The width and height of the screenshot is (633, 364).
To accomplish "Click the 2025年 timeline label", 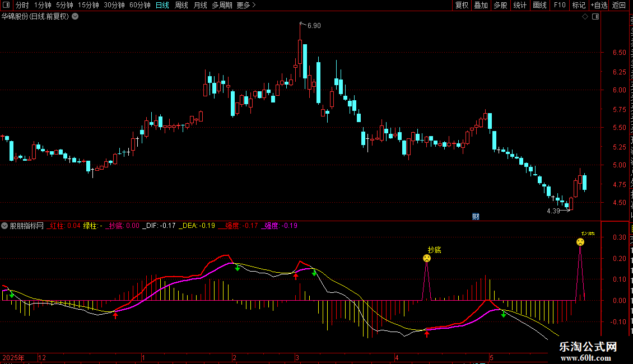I will click(13, 357).
